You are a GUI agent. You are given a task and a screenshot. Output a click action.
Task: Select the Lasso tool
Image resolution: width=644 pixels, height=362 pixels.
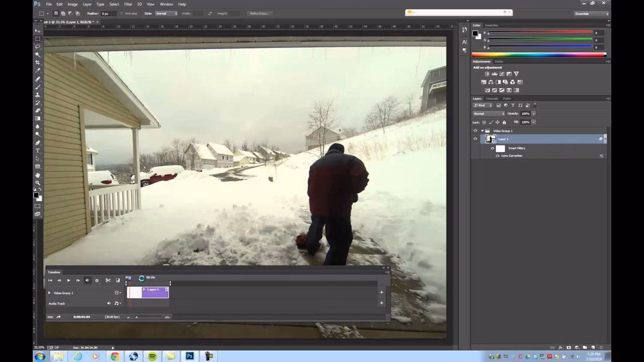[x=38, y=46]
